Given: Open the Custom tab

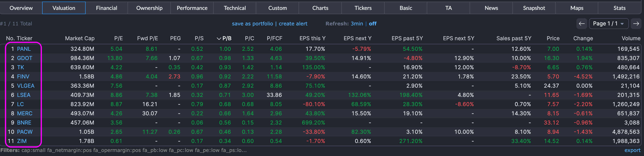Looking at the screenshot, I should click(x=278, y=8).
